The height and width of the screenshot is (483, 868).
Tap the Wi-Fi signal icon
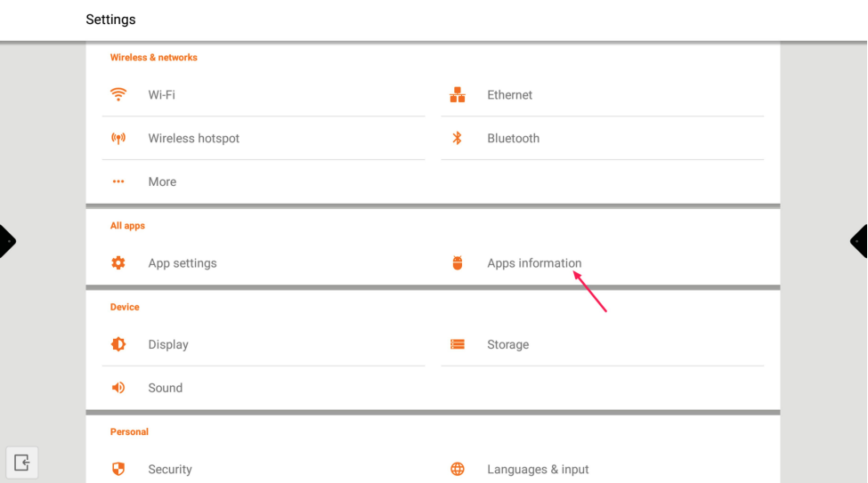[x=118, y=94]
